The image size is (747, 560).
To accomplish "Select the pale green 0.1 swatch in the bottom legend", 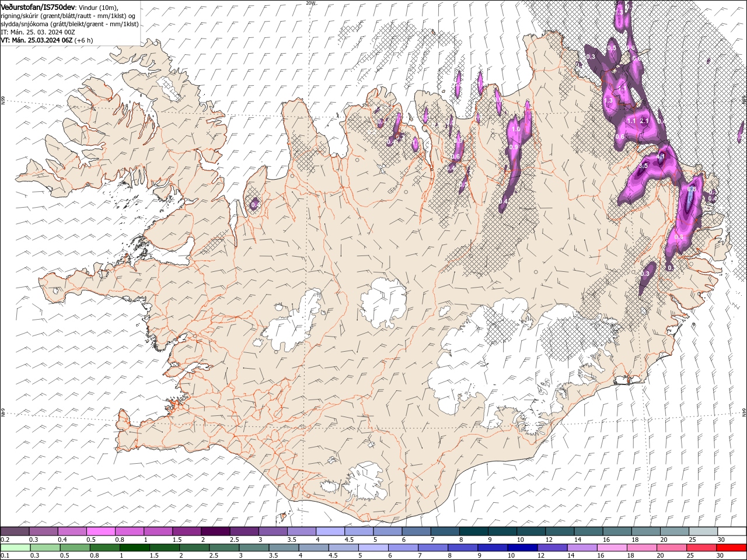I will pos(15,548).
